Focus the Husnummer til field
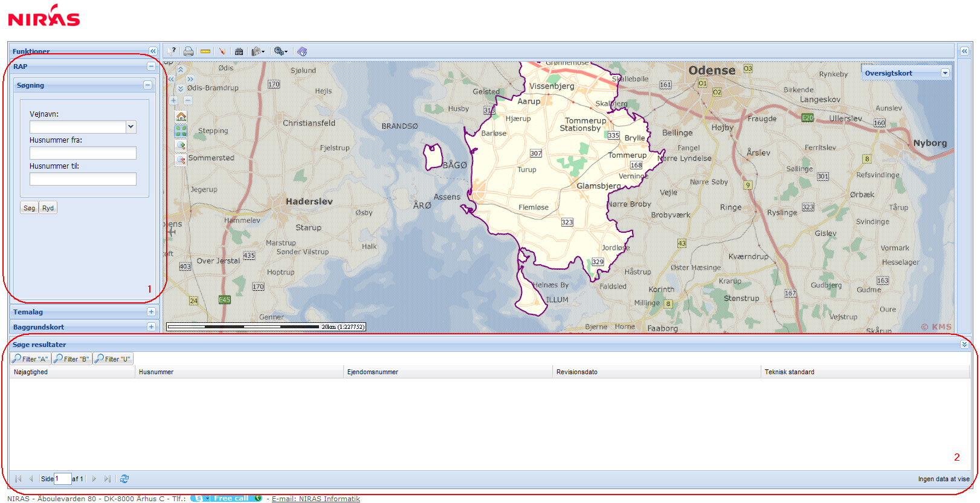 83,179
